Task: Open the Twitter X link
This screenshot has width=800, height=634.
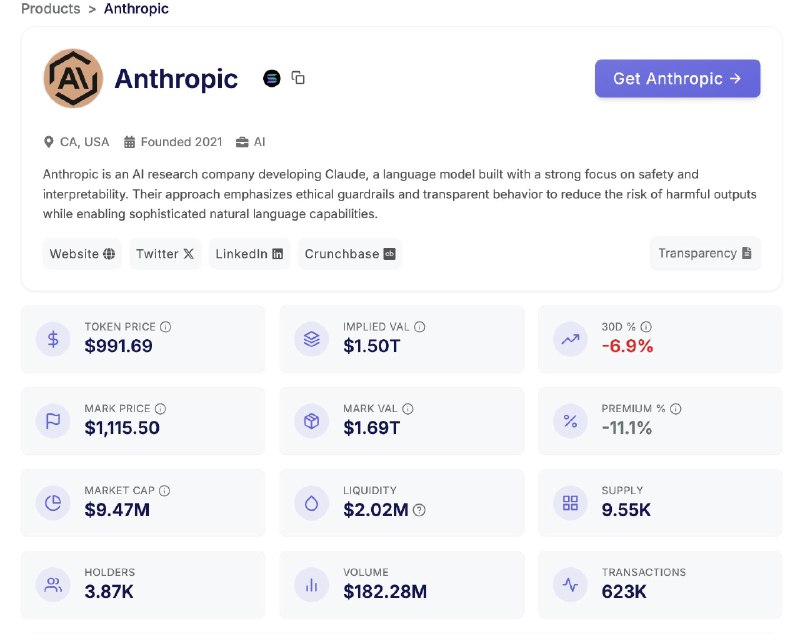Action: pyautogui.click(x=165, y=253)
